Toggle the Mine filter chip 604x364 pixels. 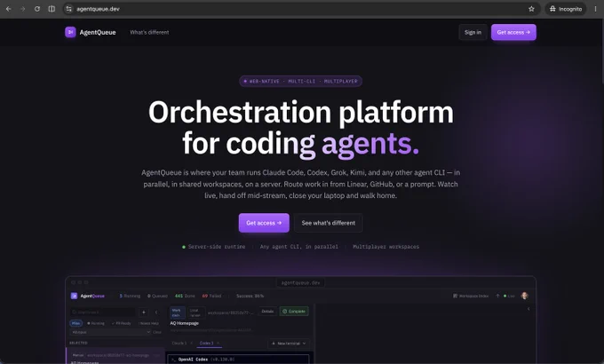[x=75, y=323]
